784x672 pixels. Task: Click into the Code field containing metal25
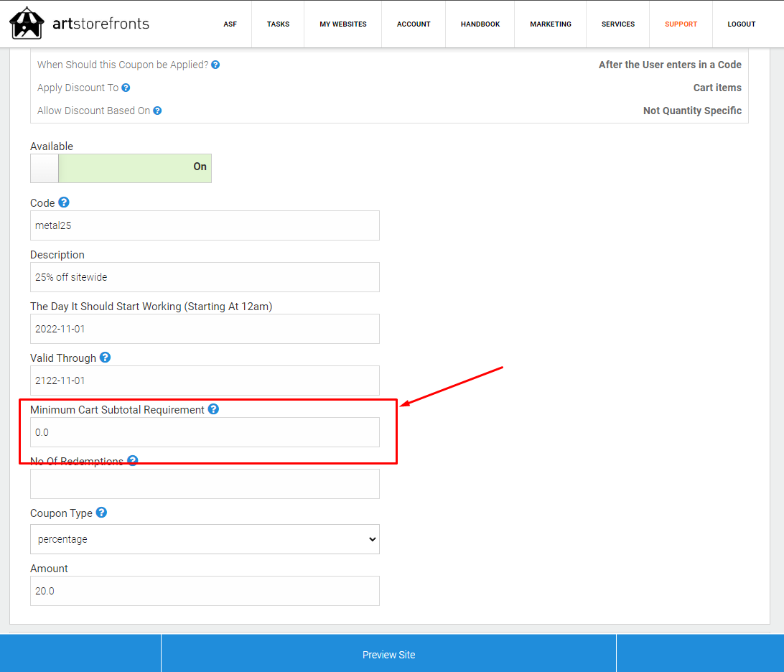click(x=205, y=225)
